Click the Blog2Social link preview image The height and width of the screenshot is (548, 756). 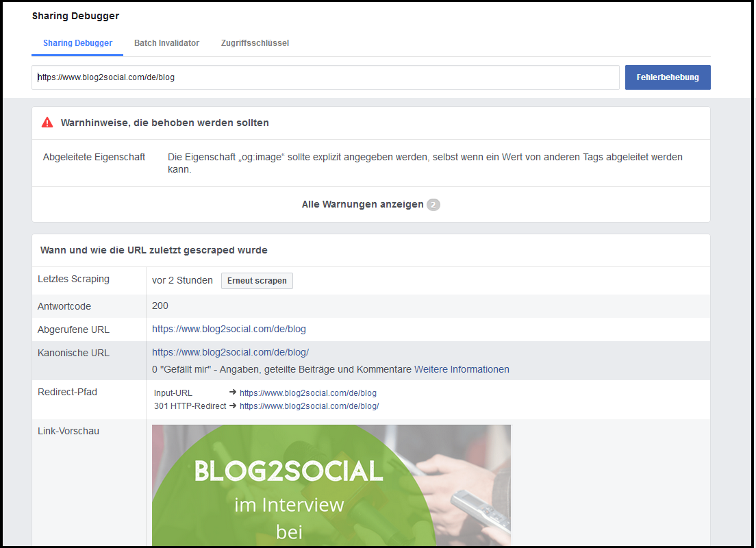tap(331, 485)
